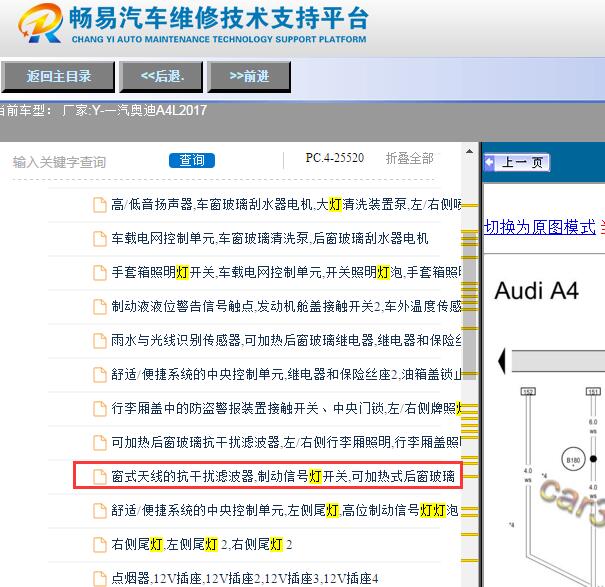
Task: Open 舒适/便捷系统...左侧尾灯,高位制动信号灯 entry
Action: coord(285,510)
